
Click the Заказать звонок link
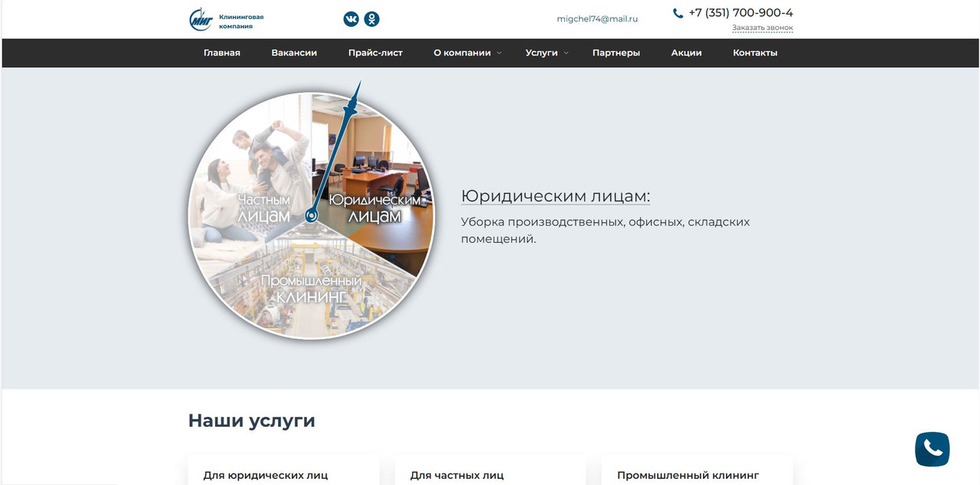[763, 28]
